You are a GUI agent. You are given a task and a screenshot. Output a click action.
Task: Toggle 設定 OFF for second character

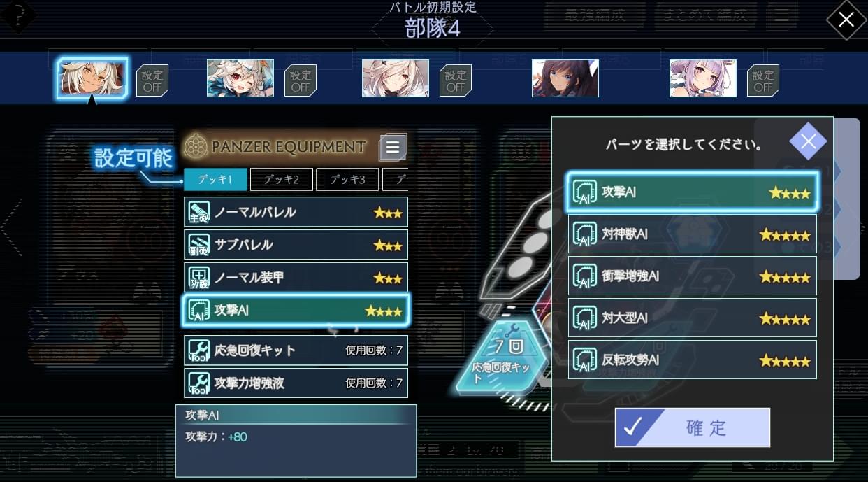301,80
